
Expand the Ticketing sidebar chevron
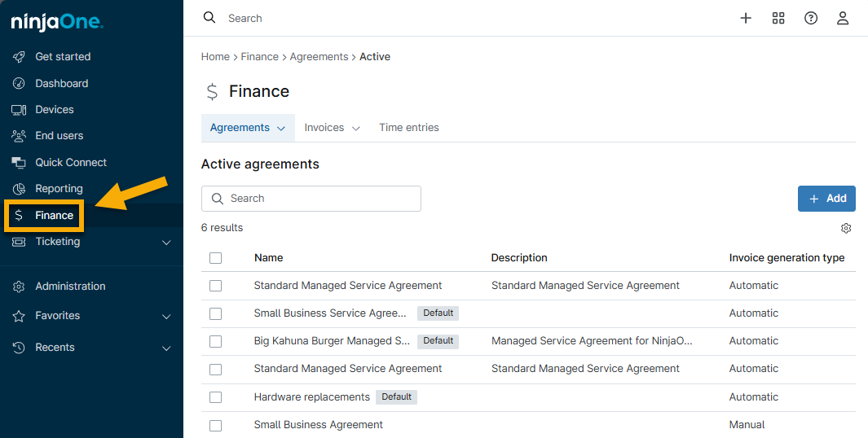click(x=166, y=243)
